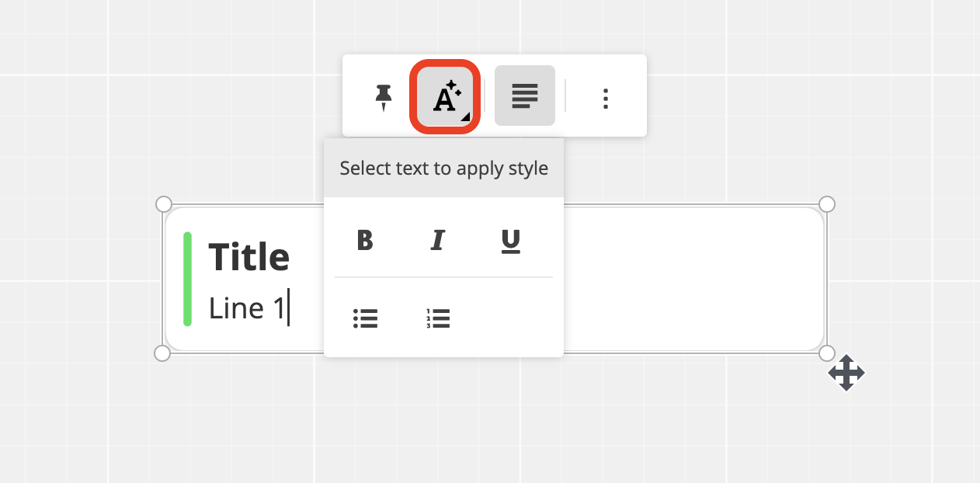Click the top-left resize handle
The width and height of the screenshot is (980, 483).
tap(163, 204)
